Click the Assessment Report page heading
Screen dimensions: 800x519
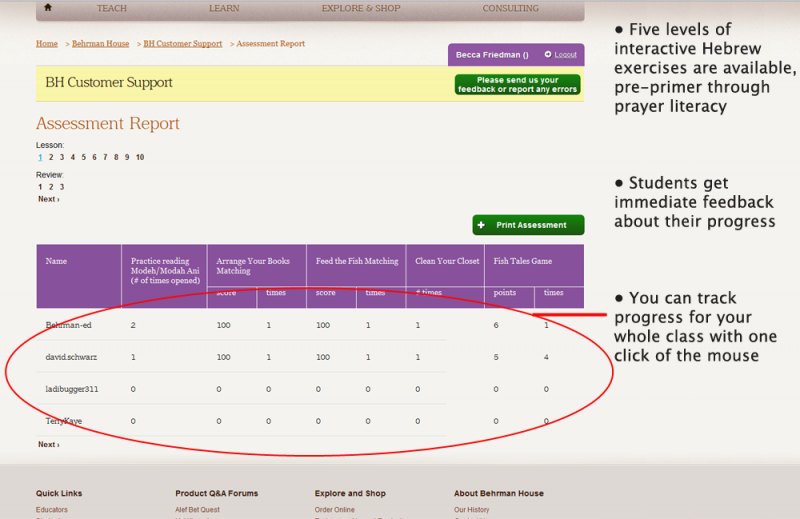pyautogui.click(x=108, y=123)
